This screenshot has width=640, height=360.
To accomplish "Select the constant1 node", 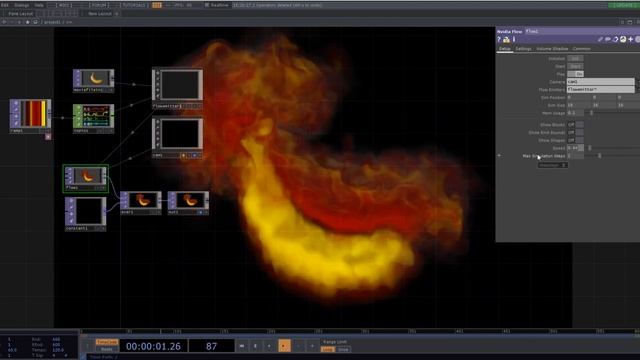I will 86,214.
